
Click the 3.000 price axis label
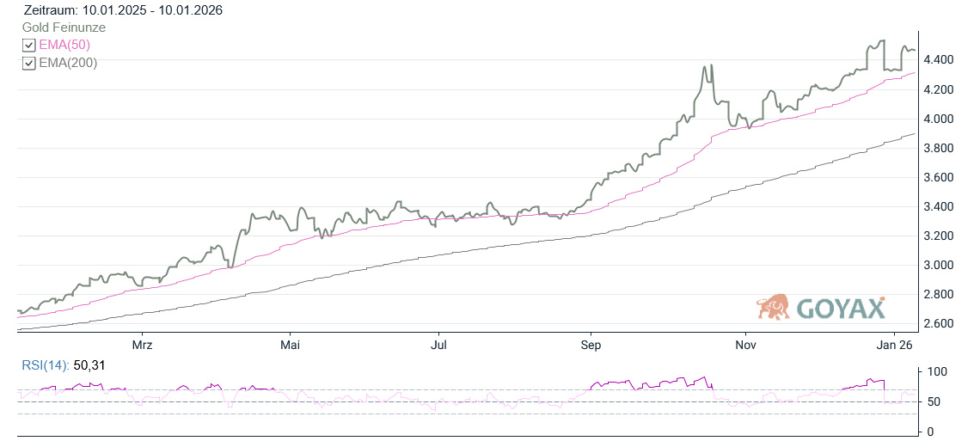pos(939,265)
